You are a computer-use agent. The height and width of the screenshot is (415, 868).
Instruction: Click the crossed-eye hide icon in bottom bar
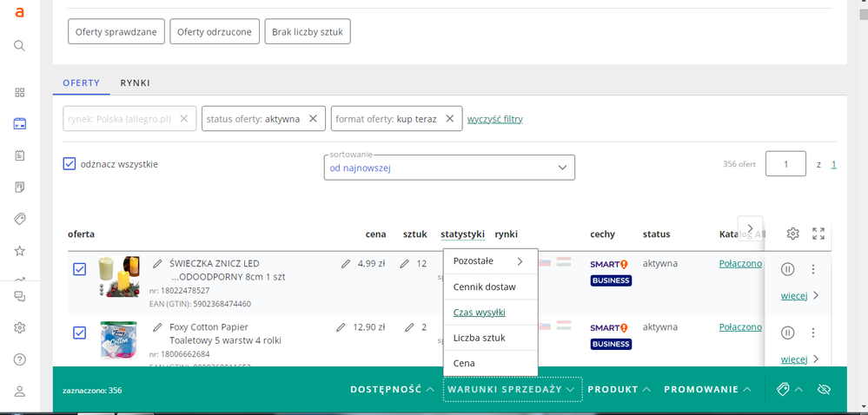(824, 390)
